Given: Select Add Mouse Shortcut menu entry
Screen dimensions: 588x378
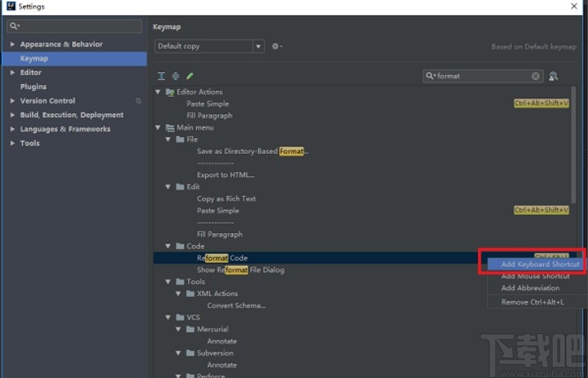Looking at the screenshot, I should [534, 276].
